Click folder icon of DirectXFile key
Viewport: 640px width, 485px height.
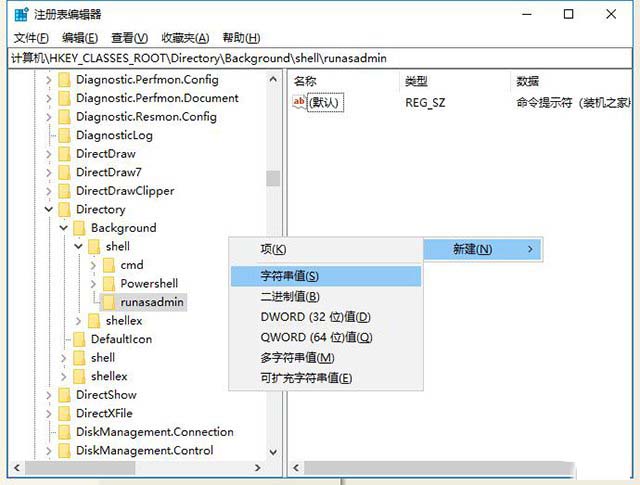tap(64, 413)
